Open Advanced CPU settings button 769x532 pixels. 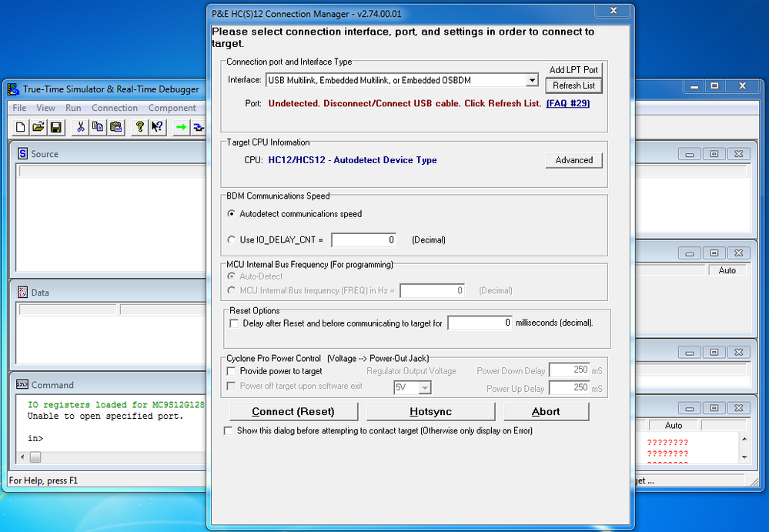573,160
